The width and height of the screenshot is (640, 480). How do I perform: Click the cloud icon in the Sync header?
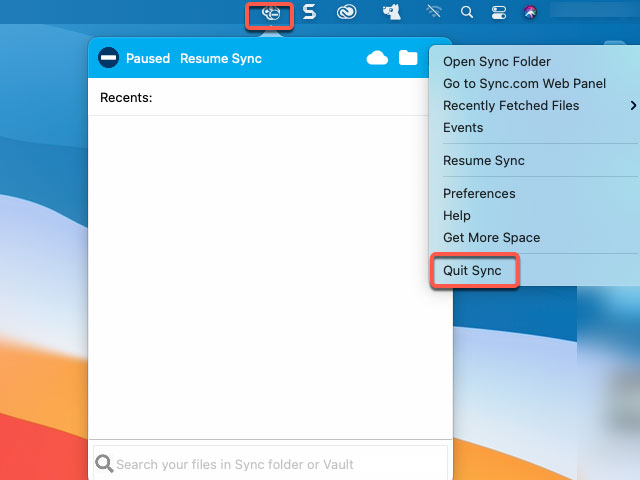(377, 58)
